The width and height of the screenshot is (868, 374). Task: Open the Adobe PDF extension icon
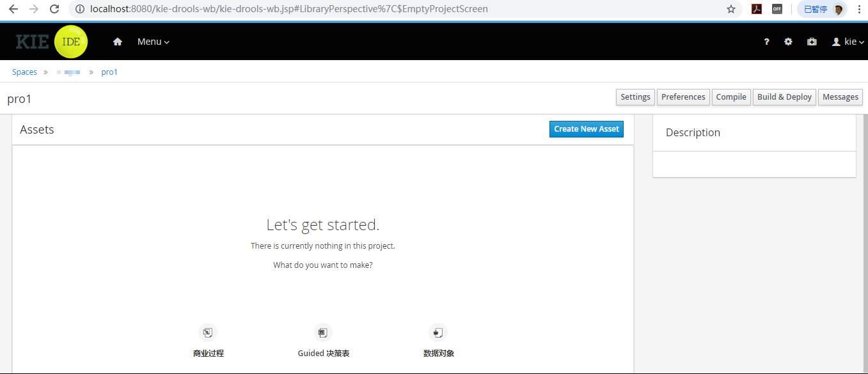point(756,9)
